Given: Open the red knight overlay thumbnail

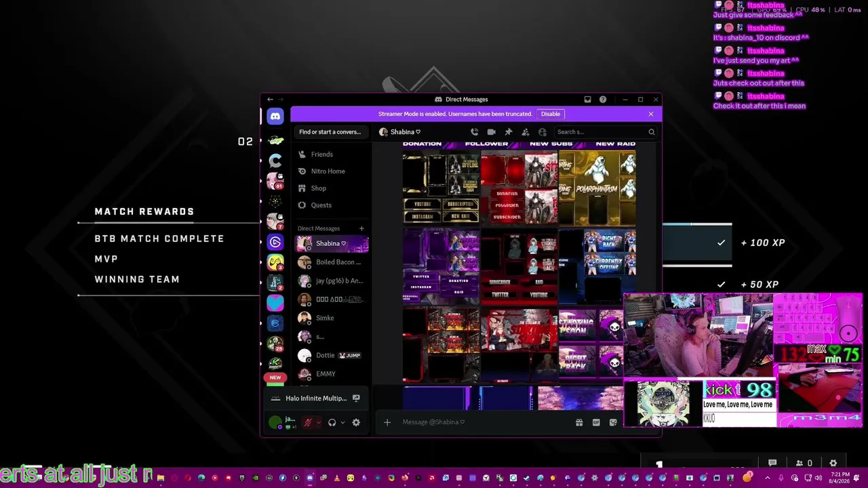Looking at the screenshot, I should (519, 188).
